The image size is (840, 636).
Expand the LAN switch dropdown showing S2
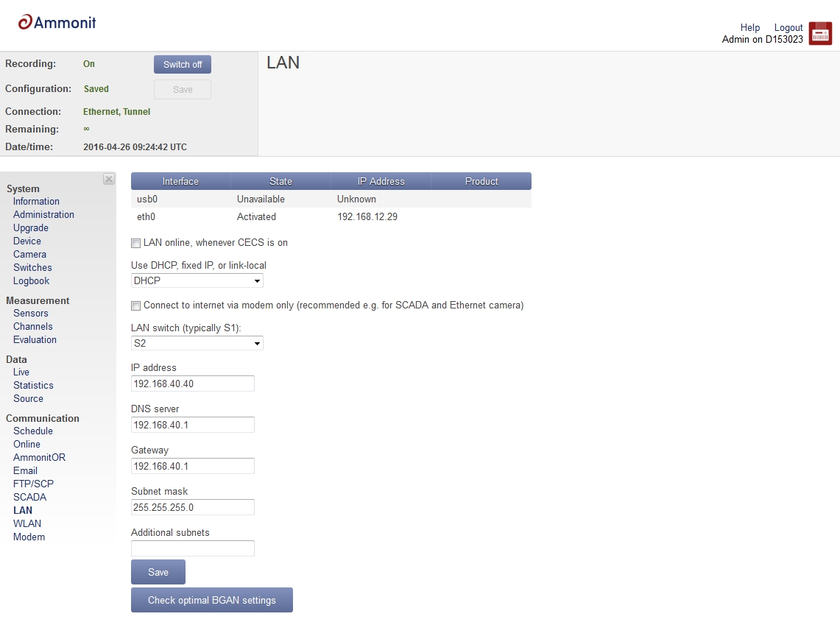coord(197,343)
